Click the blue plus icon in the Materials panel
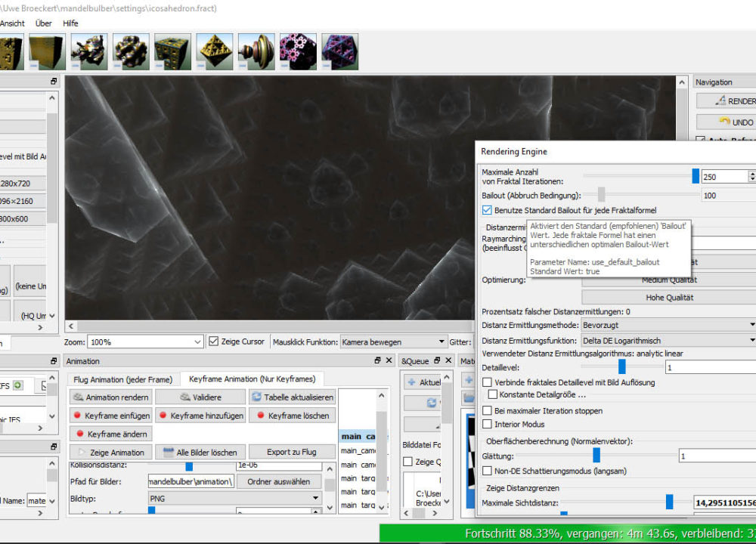 tap(469, 380)
